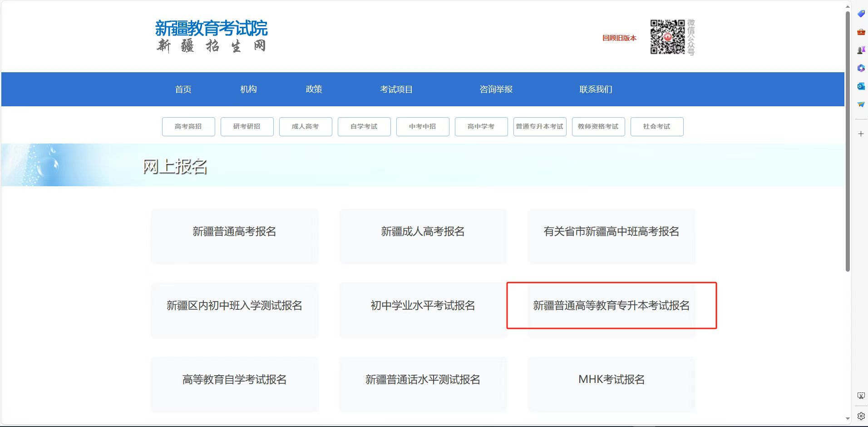Open 初中学业水平考试报名 card
This screenshot has width=868, height=427.
coord(423,310)
